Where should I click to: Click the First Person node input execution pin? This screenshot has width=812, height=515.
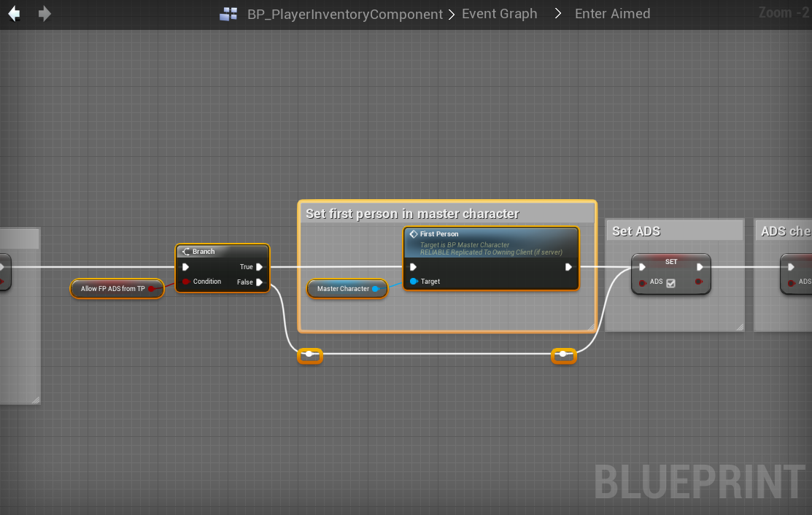pos(413,267)
